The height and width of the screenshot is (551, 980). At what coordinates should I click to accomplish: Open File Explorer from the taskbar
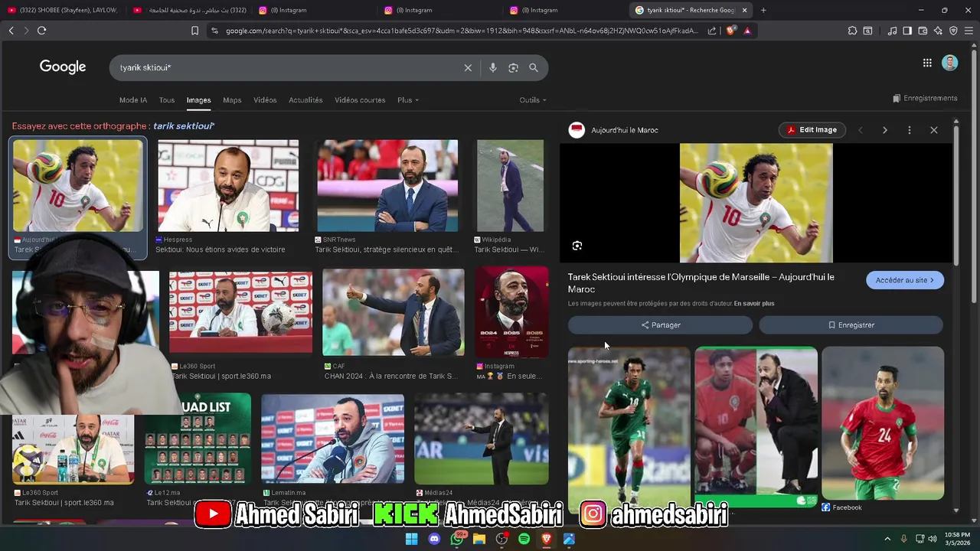coord(479,539)
